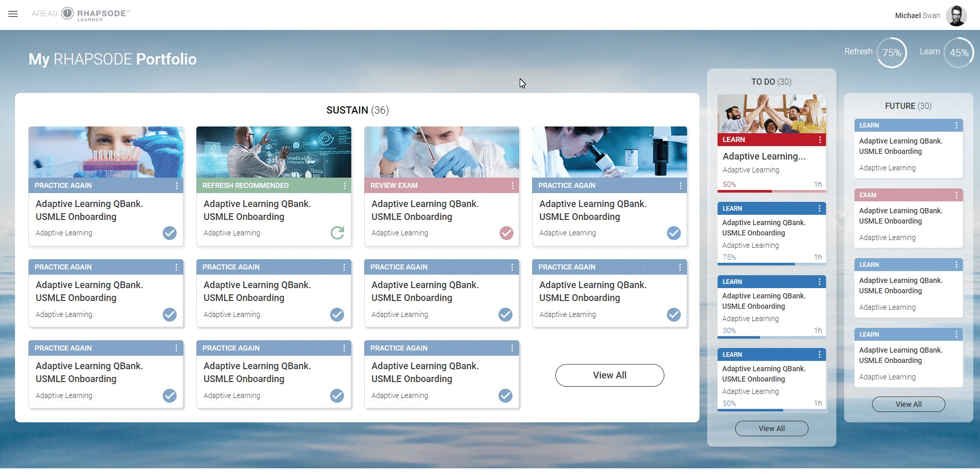The width and height of the screenshot is (980, 475).
Task: Click the red 50% progress bar
Action: coord(772,191)
